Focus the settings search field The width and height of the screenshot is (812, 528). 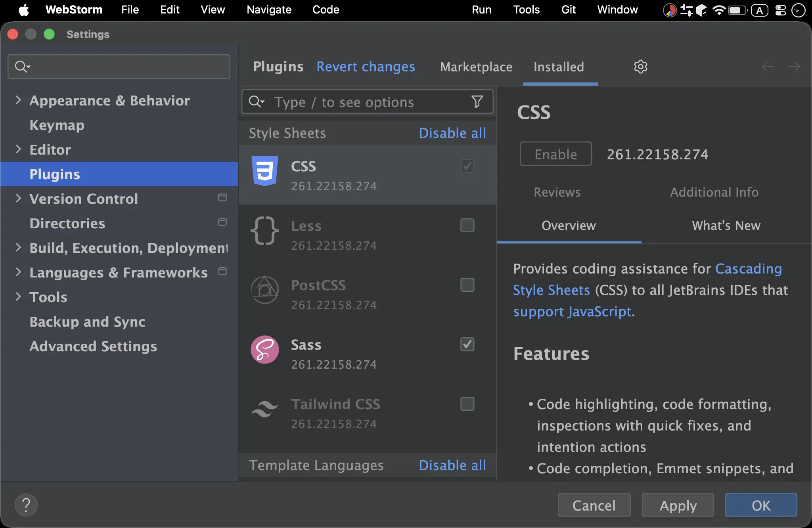click(119, 66)
